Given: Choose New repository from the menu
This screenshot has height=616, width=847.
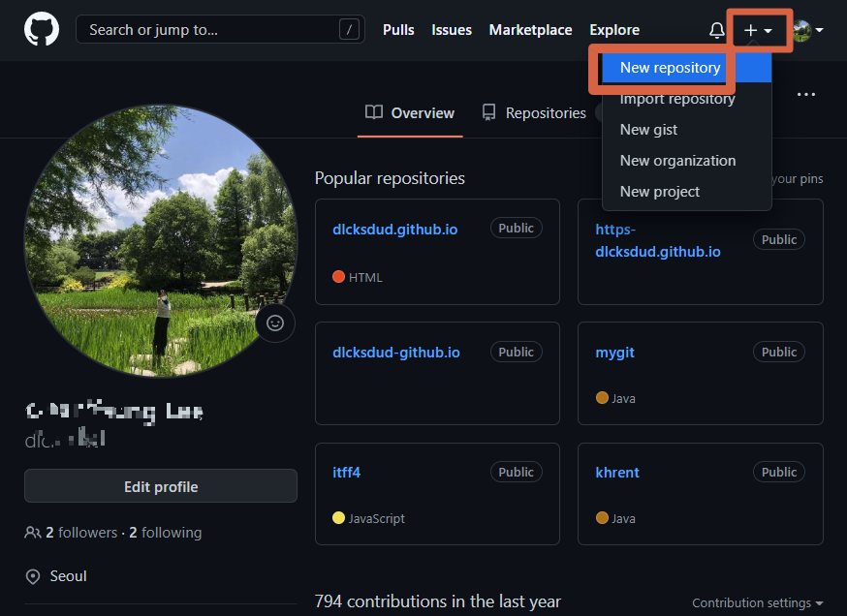Looking at the screenshot, I should coord(686,68).
